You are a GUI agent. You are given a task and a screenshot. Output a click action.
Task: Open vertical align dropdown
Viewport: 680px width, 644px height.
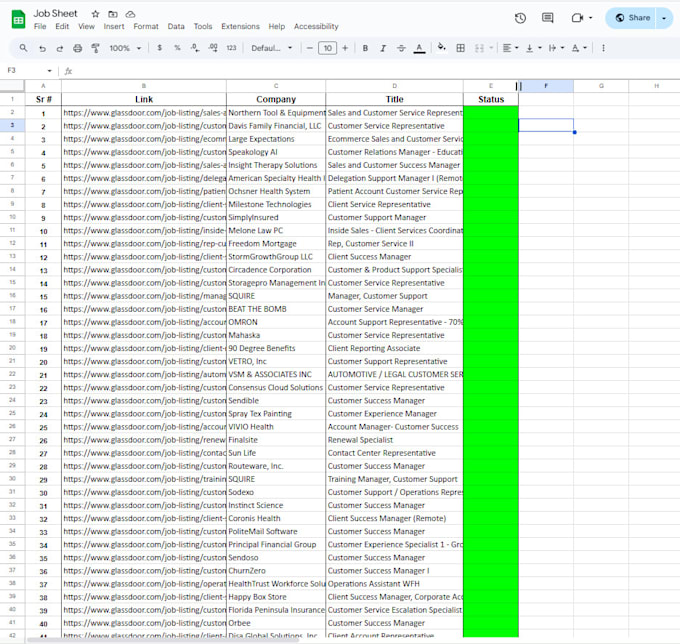pyautogui.click(x=533, y=48)
